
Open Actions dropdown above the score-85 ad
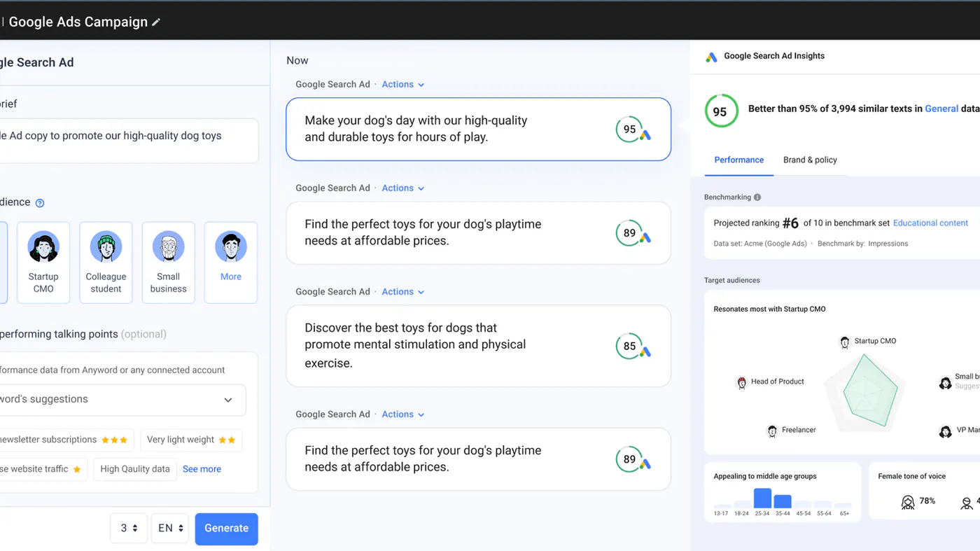[403, 291]
